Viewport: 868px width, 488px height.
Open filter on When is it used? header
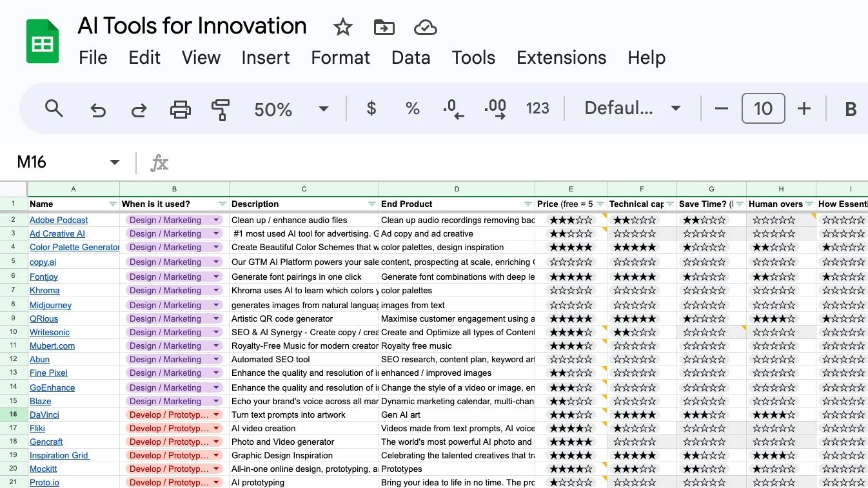tap(222, 204)
